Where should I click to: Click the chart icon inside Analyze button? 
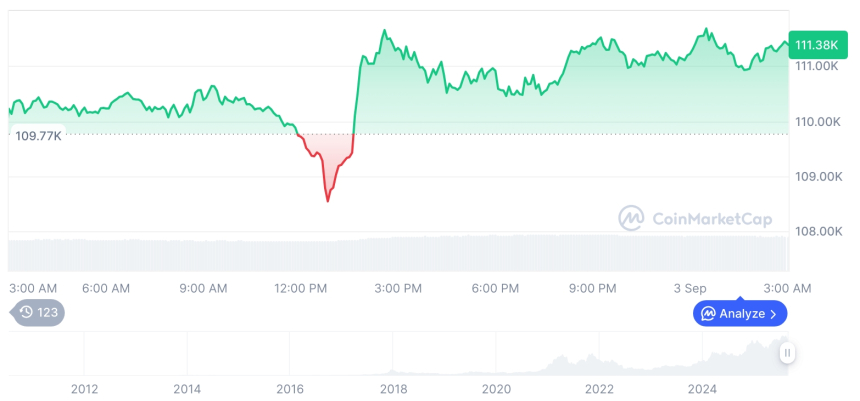pyautogui.click(x=708, y=314)
